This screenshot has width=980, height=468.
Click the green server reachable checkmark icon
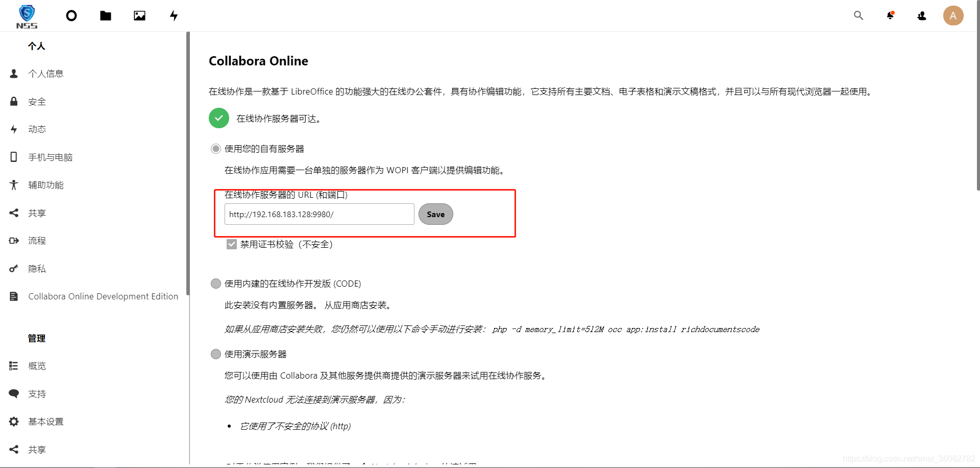tap(219, 118)
